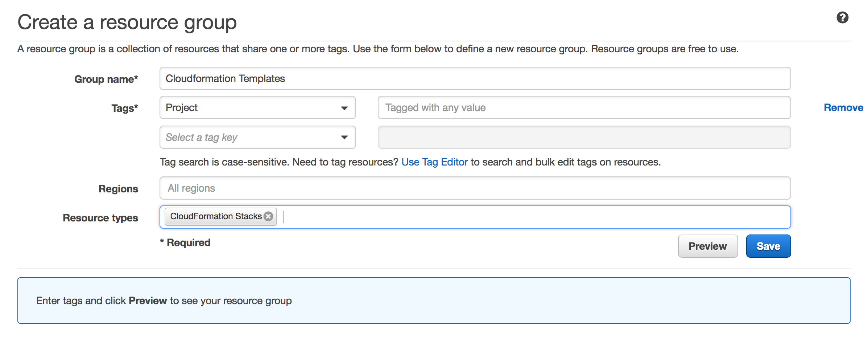
Task: Open the Use Tag Editor link
Action: tap(434, 162)
